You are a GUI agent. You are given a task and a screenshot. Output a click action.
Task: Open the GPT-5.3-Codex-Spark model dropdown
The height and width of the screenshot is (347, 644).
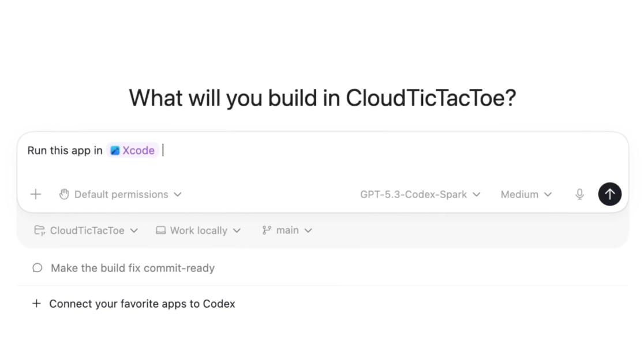[x=420, y=195]
